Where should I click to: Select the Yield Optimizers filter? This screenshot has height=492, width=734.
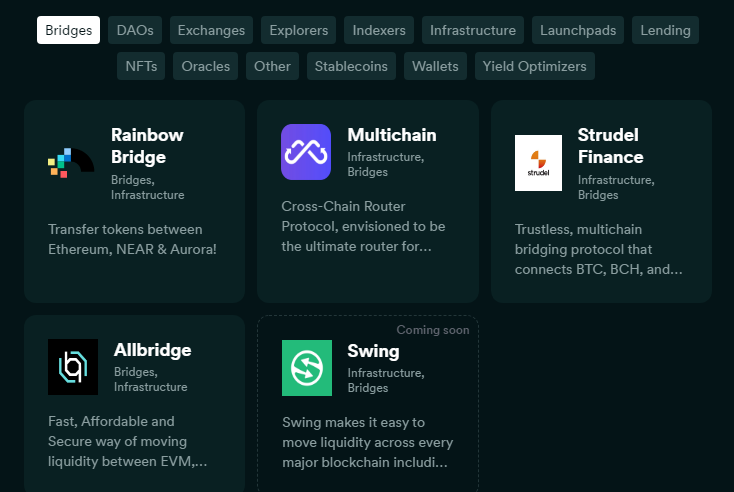point(535,66)
